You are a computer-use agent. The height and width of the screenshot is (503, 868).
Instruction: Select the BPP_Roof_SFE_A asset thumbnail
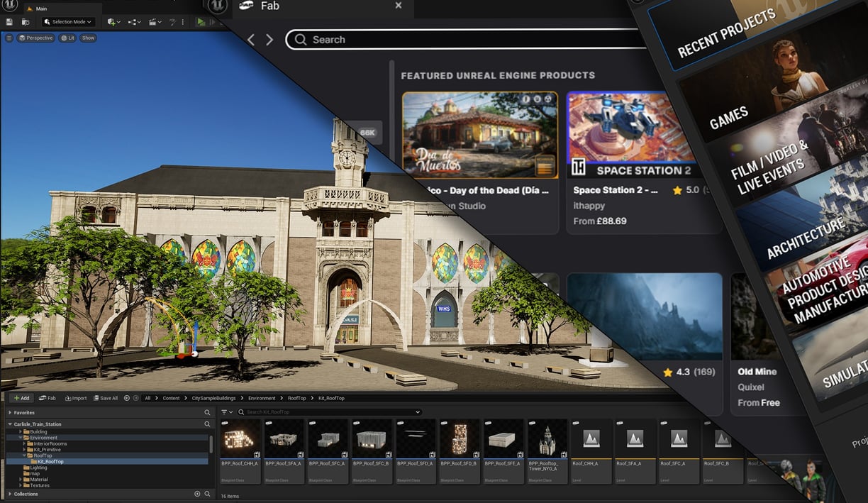pyautogui.click(x=504, y=438)
